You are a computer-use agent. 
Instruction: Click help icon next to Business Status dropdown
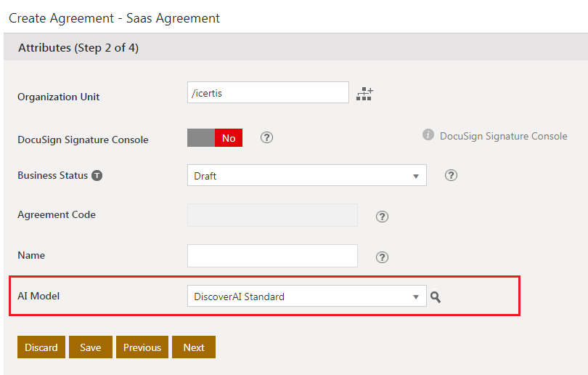(x=451, y=175)
